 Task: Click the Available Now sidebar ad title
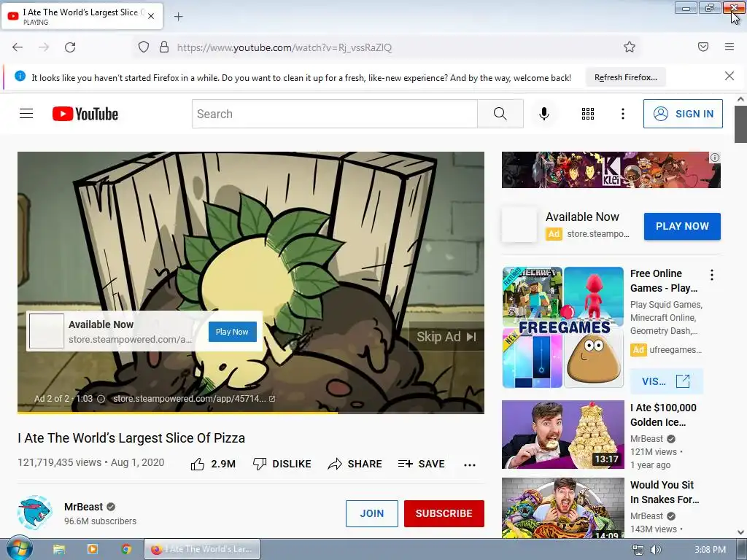point(582,217)
